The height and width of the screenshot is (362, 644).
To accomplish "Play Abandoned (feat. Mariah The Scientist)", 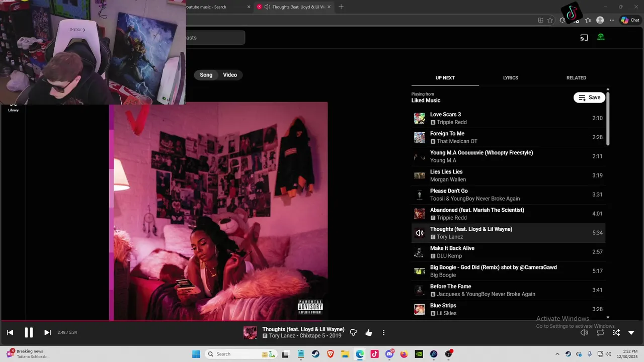I will [508, 214].
